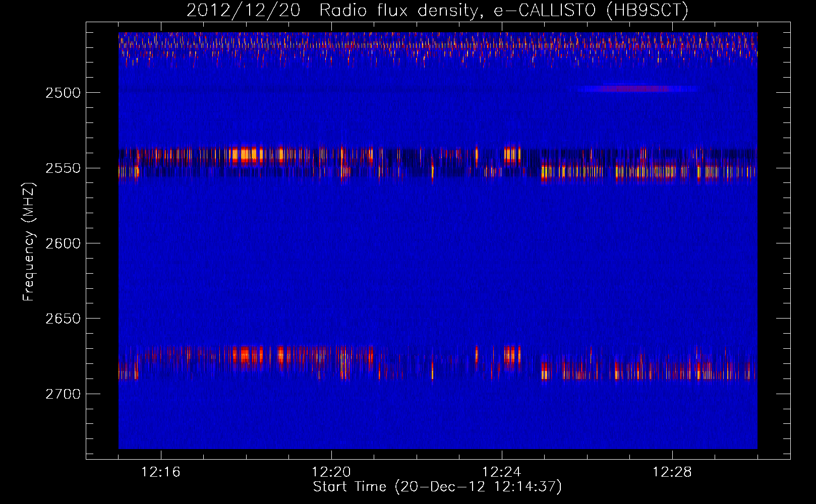Select the 2550 frequency axis label
This screenshot has width=816, height=504.
point(63,168)
